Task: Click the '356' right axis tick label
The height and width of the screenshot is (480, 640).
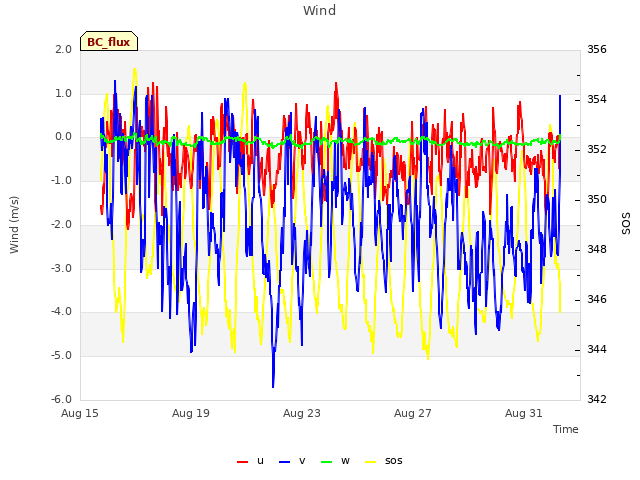Action: tap(597, 49)
